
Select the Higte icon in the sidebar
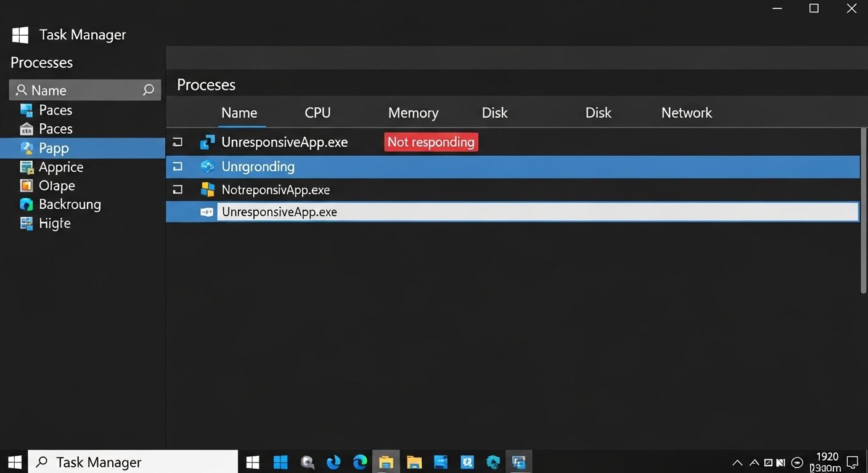[27, 223]
